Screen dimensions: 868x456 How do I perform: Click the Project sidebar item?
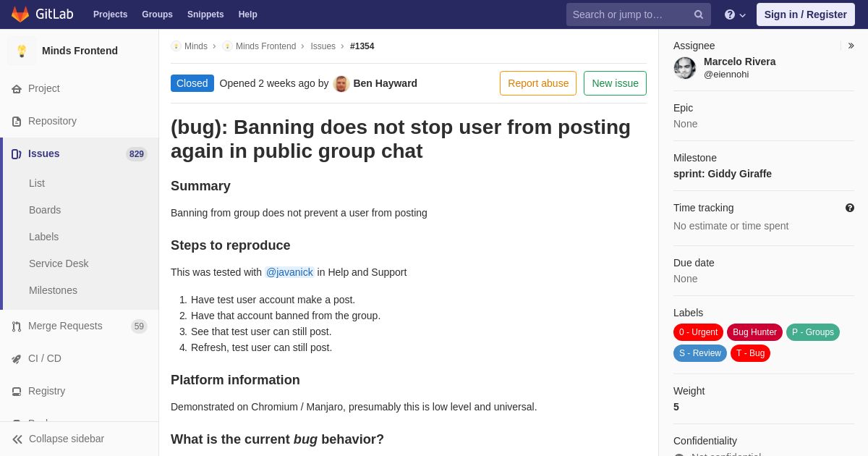pyautogui.click(x=80, y=88)
